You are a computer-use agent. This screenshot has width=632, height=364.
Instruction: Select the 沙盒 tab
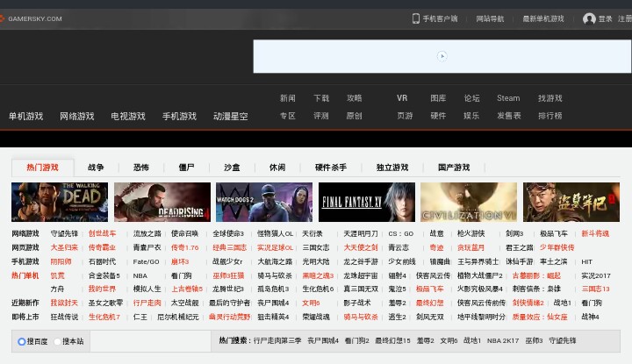click(x=232, y=168)
